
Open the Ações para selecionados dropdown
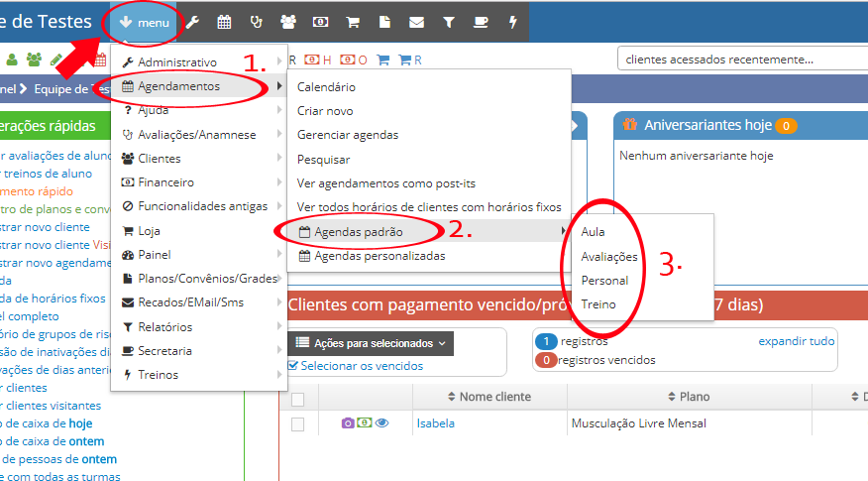(371, 343)
